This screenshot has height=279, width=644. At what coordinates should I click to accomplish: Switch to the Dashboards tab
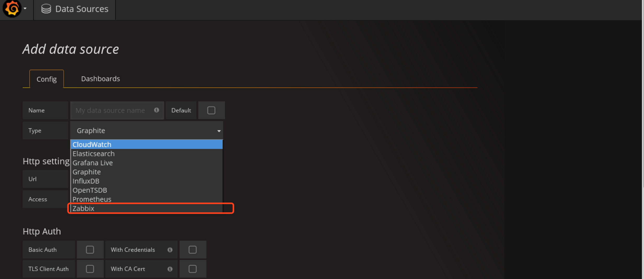(100, 79)
